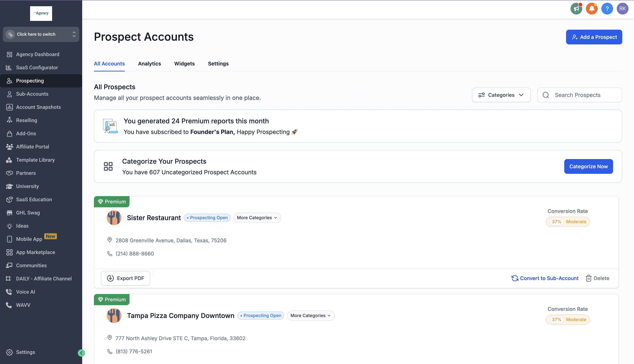Open Voice AI in the sidebar

coord(25,292)
